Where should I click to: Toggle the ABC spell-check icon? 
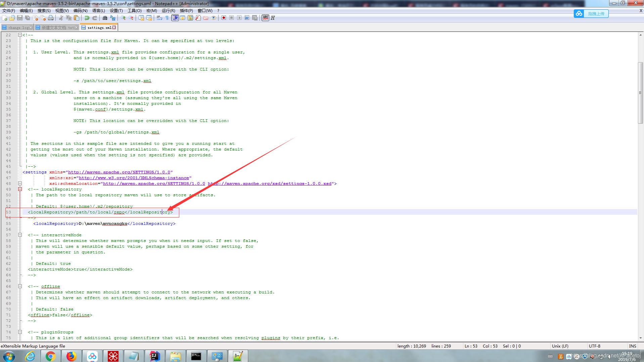point(266,18)
